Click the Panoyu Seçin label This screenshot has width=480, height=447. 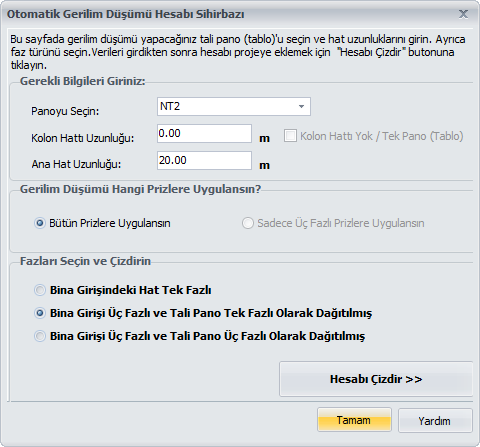tap(65, 111)
